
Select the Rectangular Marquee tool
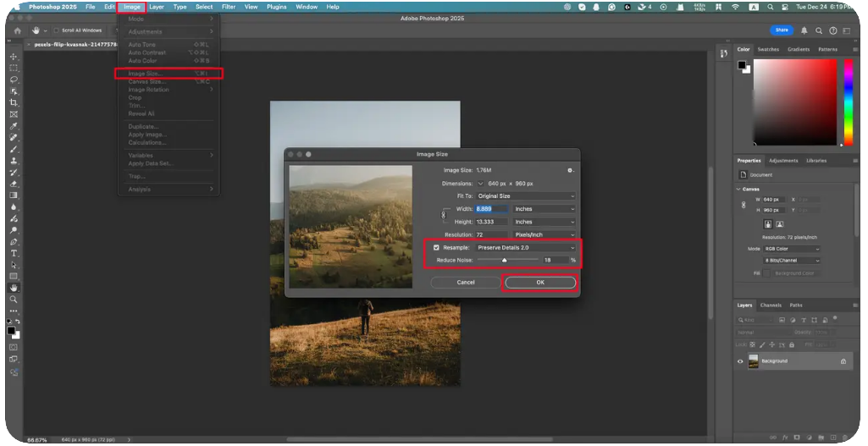(x=14, y=68)
